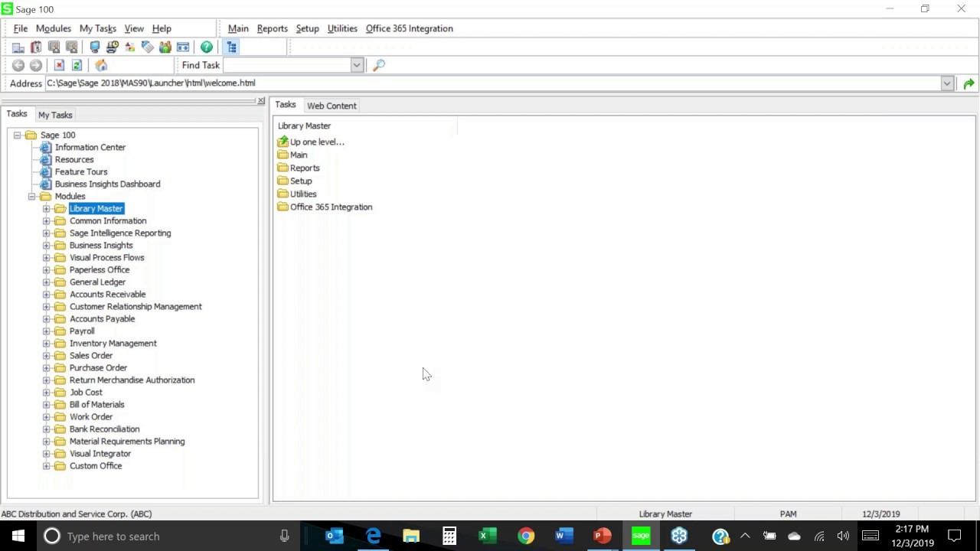
Task: Select Feature Tours in the tree
Action: pos(80,171)
